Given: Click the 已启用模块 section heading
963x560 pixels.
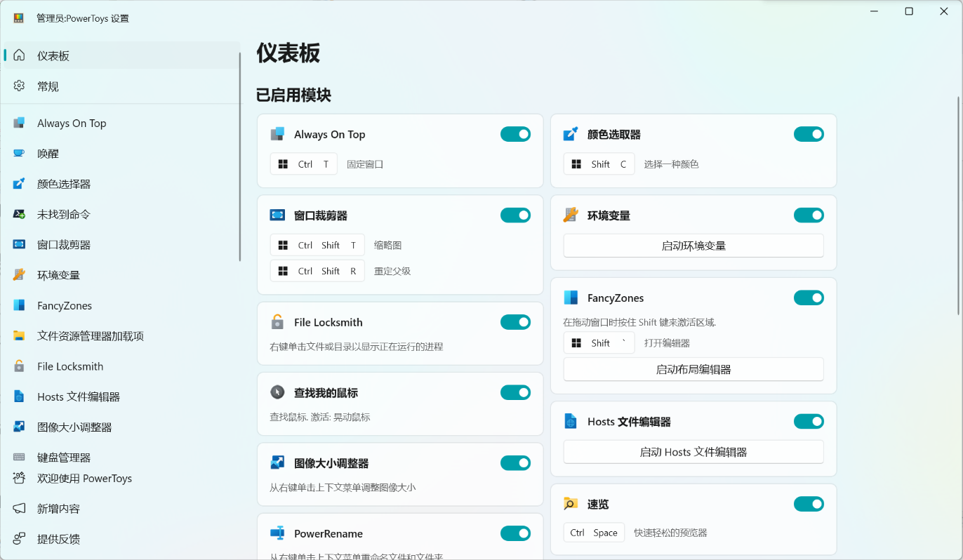Looking at the screenshot, I should pyautogui.click(x=293, y=95).
